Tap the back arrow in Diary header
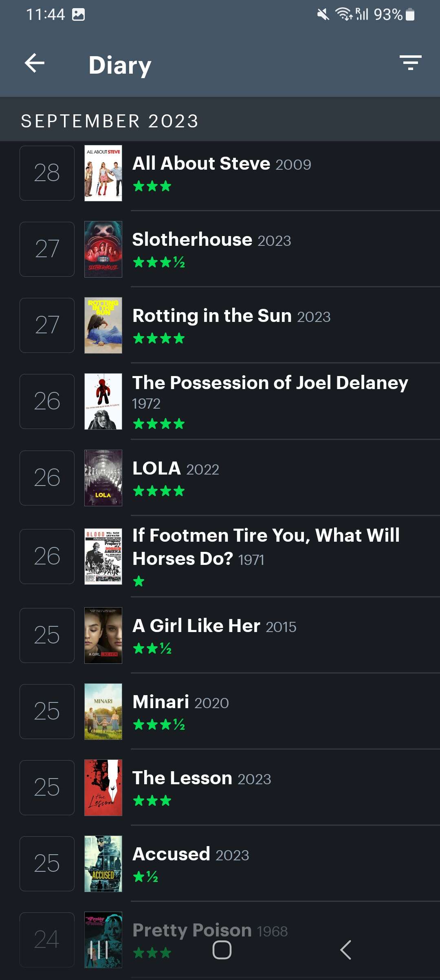Screen dimensions: 440x980 coord(35,63)
